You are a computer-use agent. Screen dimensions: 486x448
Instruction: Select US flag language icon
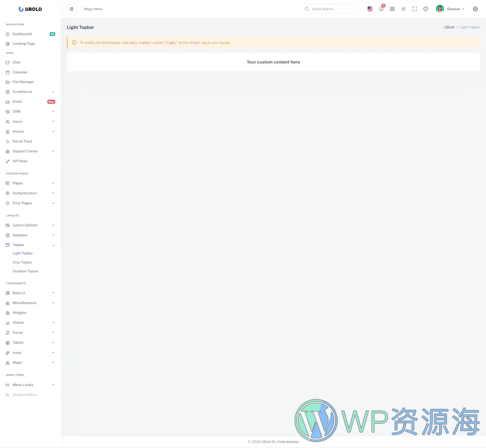[x=370, y=9]
